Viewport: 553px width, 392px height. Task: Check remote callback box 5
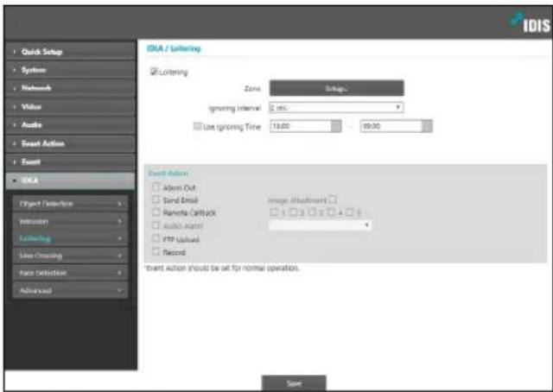point(349,212)
